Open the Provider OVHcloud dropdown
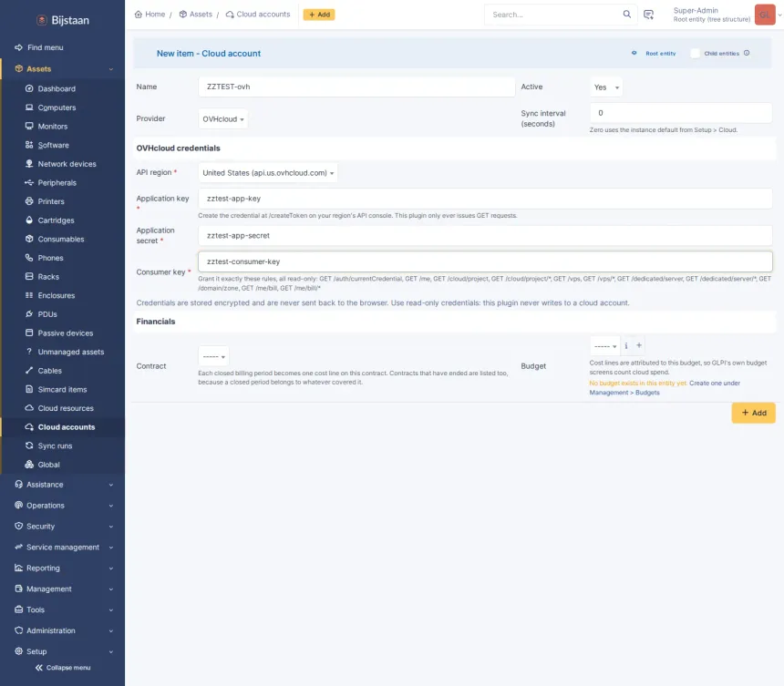This screenshot has height=686, width=784. [x=223, y=119]
